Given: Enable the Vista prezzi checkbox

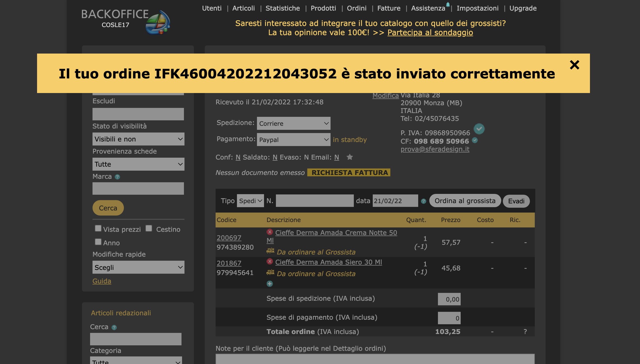Looking at the screenshot, I should [x=98, y=229].
